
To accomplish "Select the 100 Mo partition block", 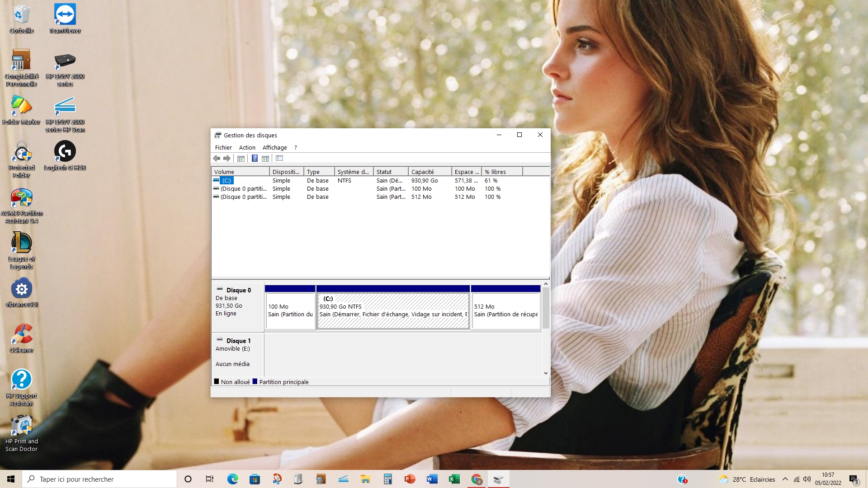I will [290, 310].
